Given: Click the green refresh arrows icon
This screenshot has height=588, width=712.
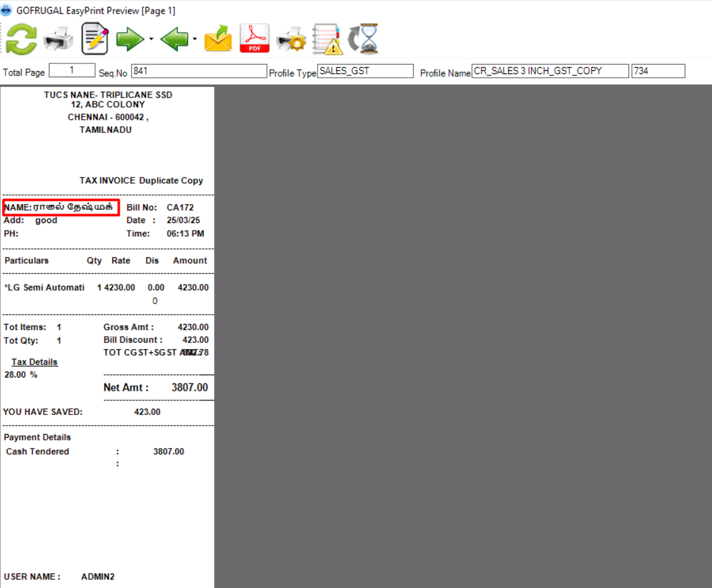Looking at the screenshot, I should [22, 39].
